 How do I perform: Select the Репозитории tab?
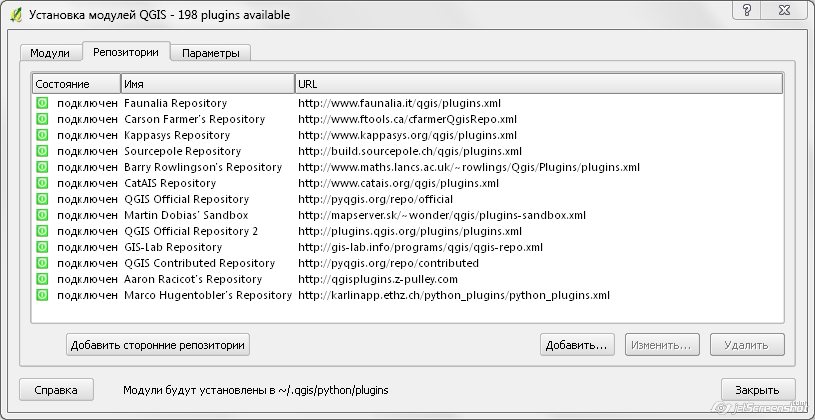pos(126,52)
